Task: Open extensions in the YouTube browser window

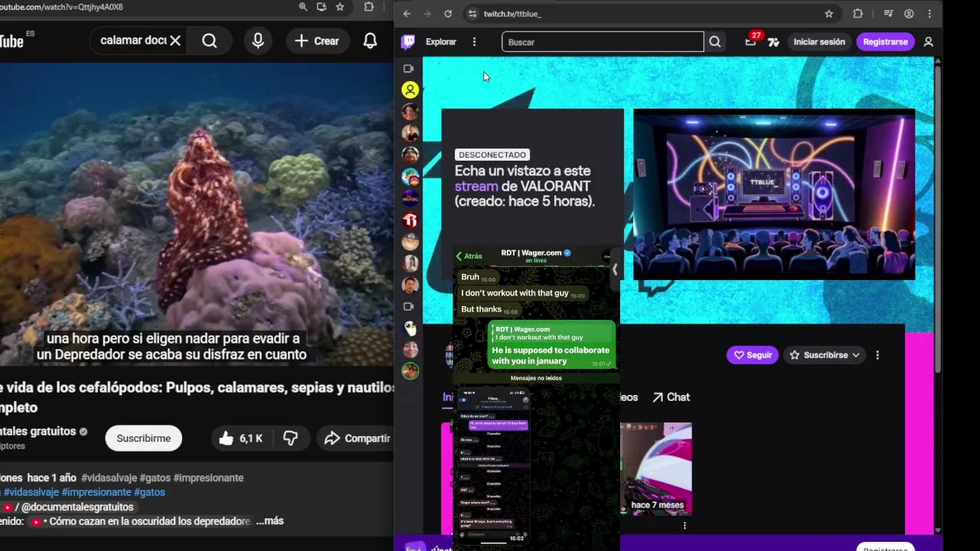Action: [x=369, y=7]
